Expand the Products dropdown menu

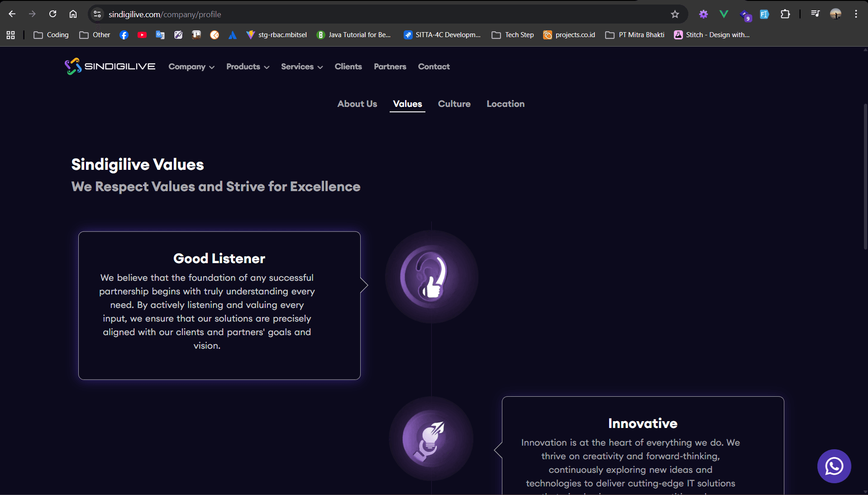coord(248,67)
